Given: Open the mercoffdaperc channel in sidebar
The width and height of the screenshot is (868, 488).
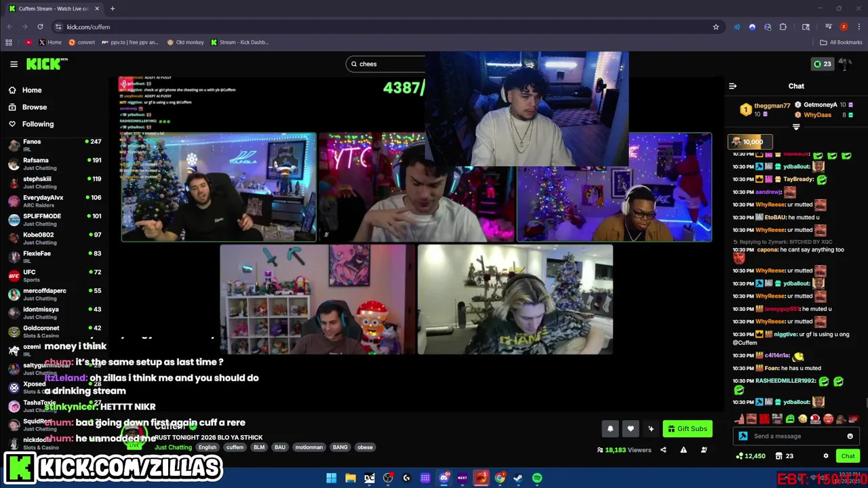Looking at the screenshot, I should click(54, 294).
